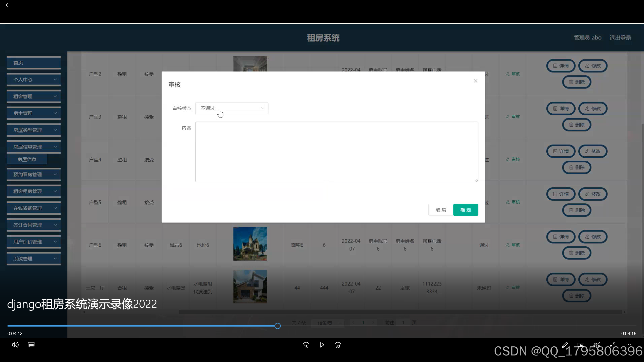
Task: Cancel with the 取消 button
Action: point(441,210)
